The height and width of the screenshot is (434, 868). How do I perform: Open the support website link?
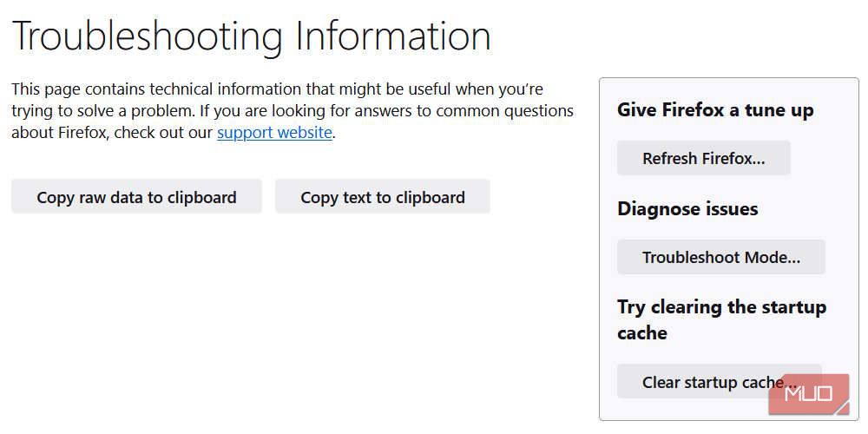[x=274, y=133]
